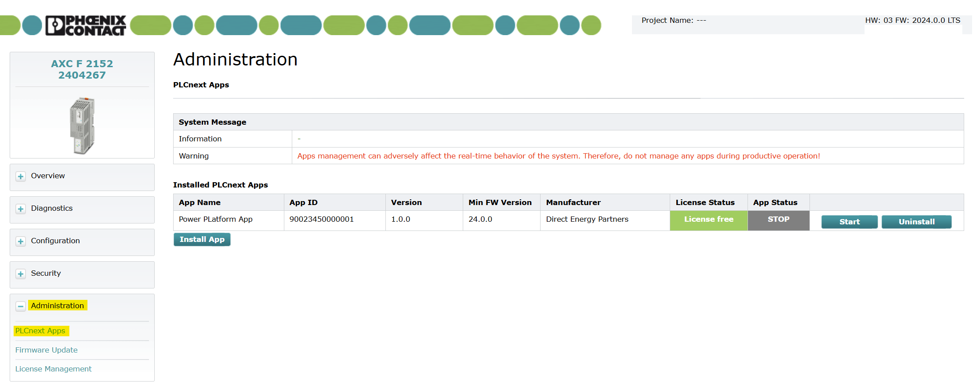Viewport: 980px width, 389px height.
Task: Open the Diagnostics menu item
Action: click(52, 208)
